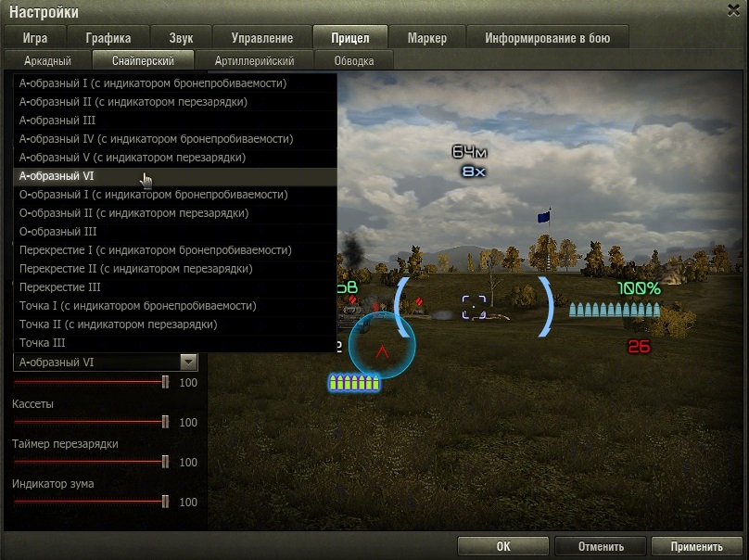Open the Звук tab

click(x=181, y=38)
